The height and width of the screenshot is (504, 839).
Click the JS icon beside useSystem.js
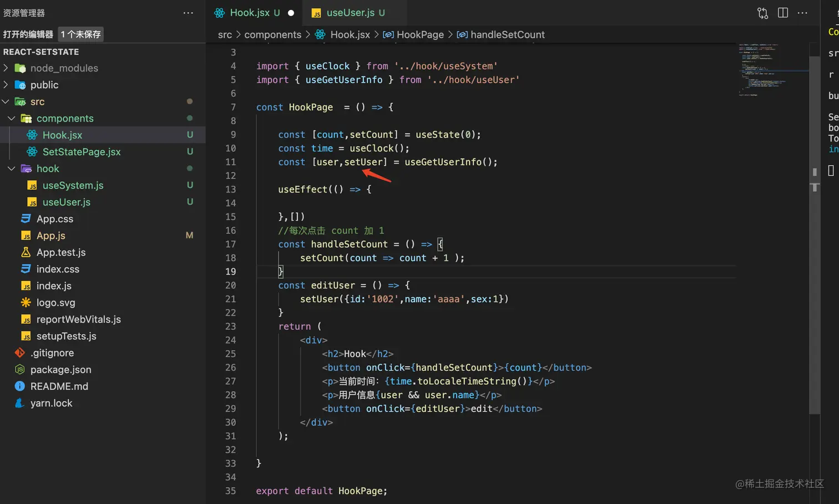click(x=32, y=185)
